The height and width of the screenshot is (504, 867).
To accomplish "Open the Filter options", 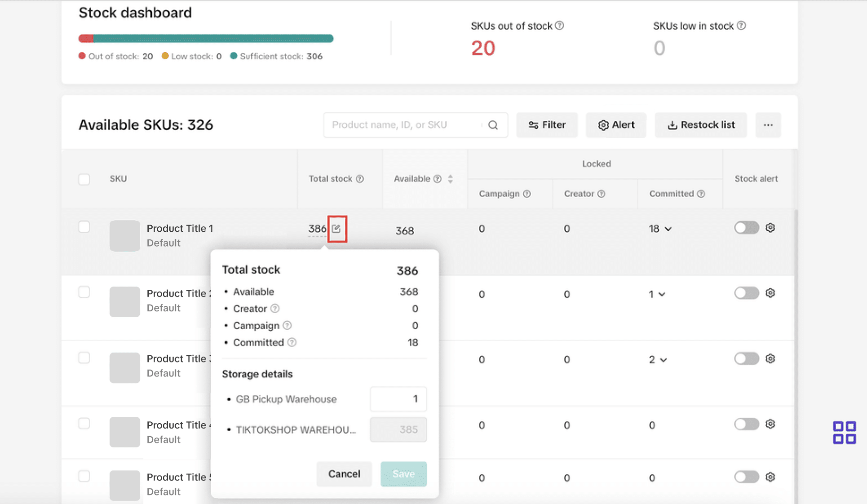I will pyautogui.click(x=547, y=125).
